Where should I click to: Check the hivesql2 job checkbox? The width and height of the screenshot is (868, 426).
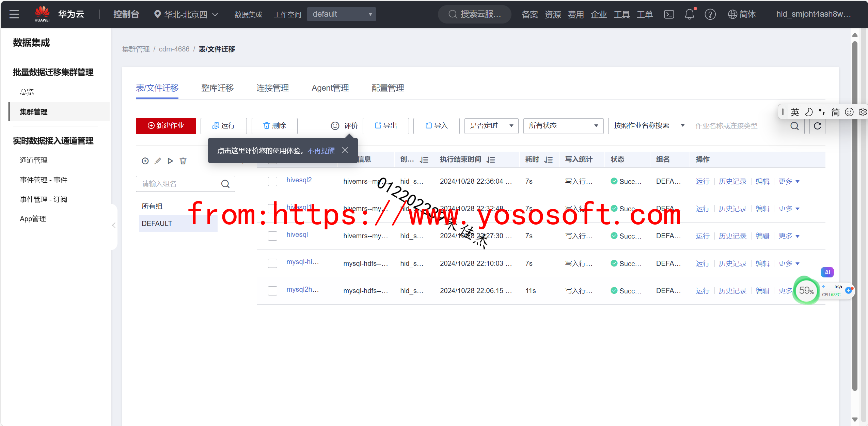click(x=272, y=181)
